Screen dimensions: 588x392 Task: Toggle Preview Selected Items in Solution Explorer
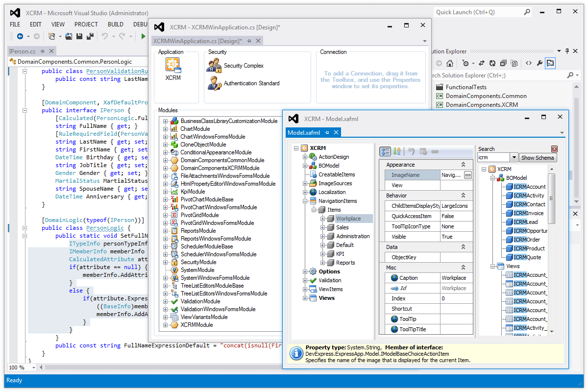point(550,63)
